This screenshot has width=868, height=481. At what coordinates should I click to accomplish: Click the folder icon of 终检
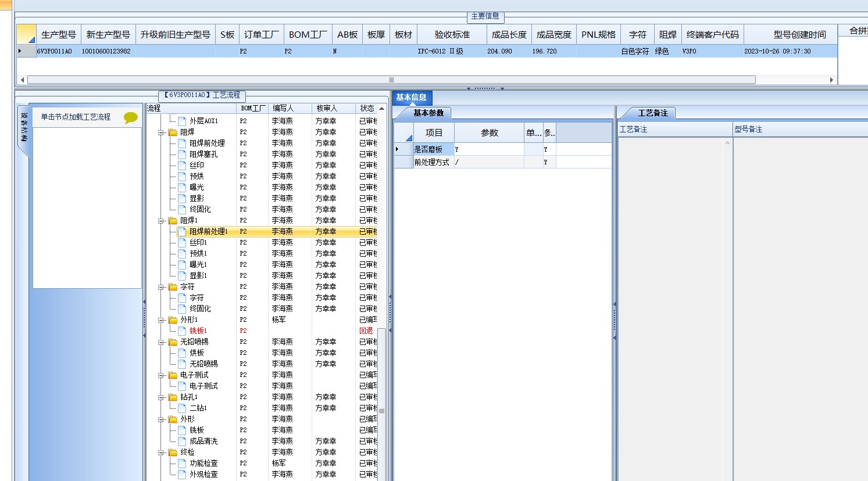pyautogui.click(x=173, y=452)
